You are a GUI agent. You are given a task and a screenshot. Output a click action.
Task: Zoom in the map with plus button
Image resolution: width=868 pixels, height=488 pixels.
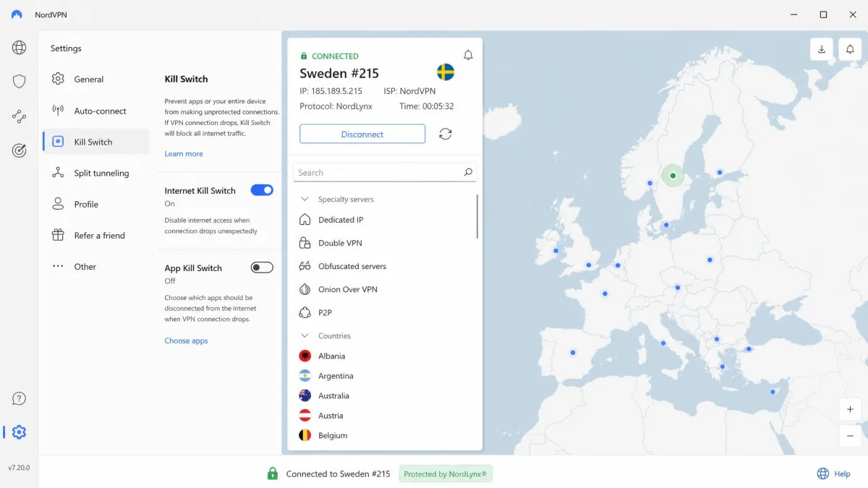(850, 409)
